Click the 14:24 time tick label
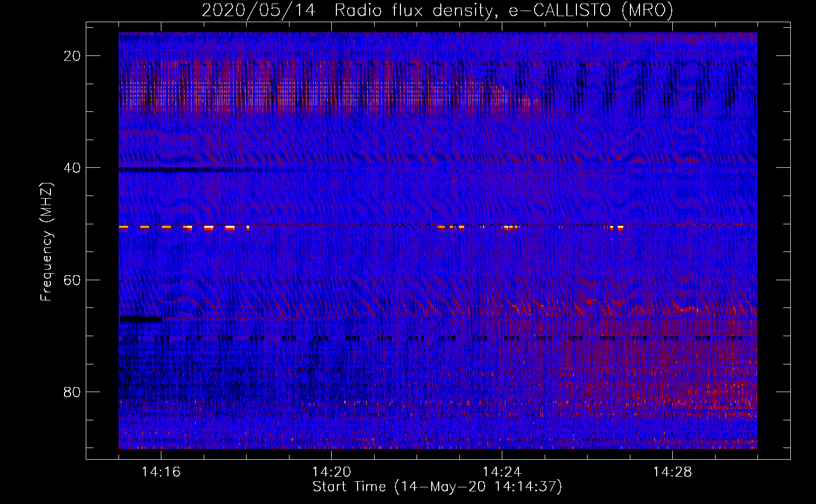This screenshot has width=816, height=504. 502,472
